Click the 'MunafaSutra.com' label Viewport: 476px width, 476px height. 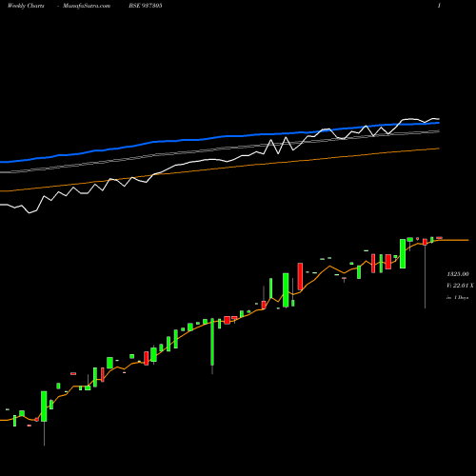pos(87,6)
